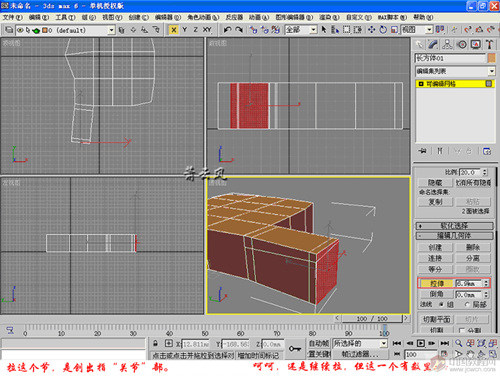The width and height of the screenshot is (500, 376).
Task: Select the Group normal radio button
Action: tap(442, 304)
